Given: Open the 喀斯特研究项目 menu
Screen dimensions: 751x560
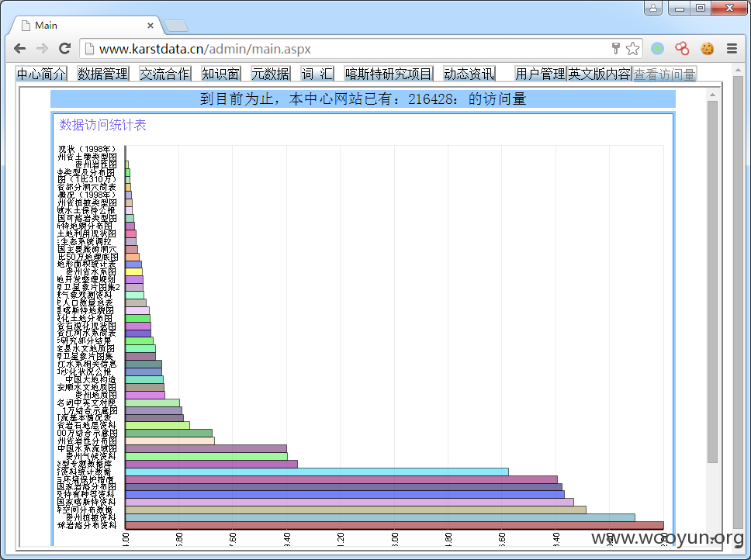Looking at the screenshot, I should pos(389,74).
